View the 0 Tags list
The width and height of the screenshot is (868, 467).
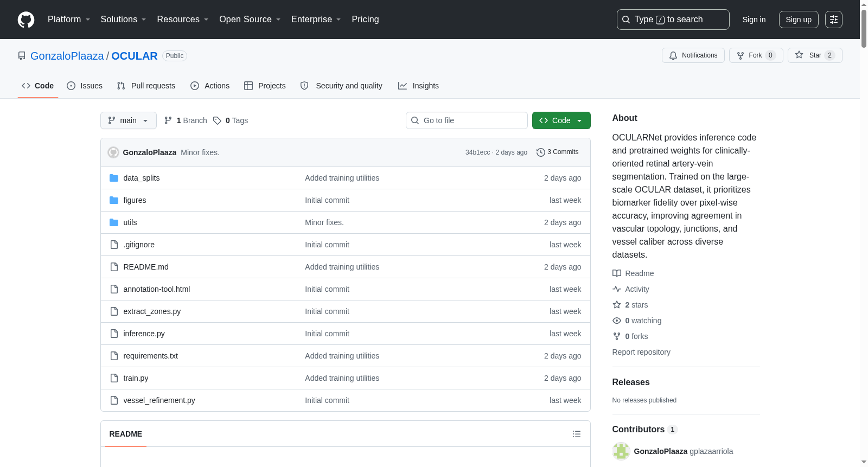(231, 120)
